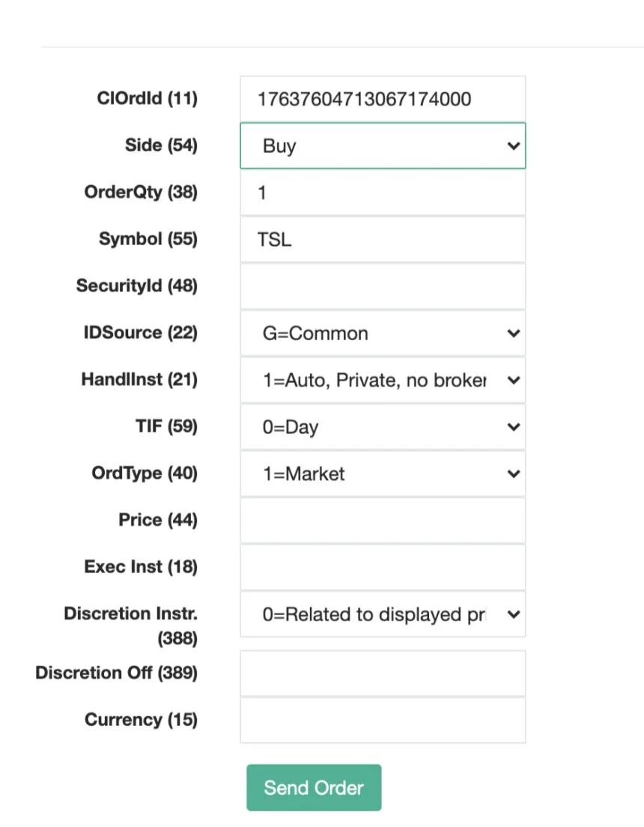Open the TIF (59) dropdown showing 0=Day
The image size is (644, 827).
(x=383, y=427)
